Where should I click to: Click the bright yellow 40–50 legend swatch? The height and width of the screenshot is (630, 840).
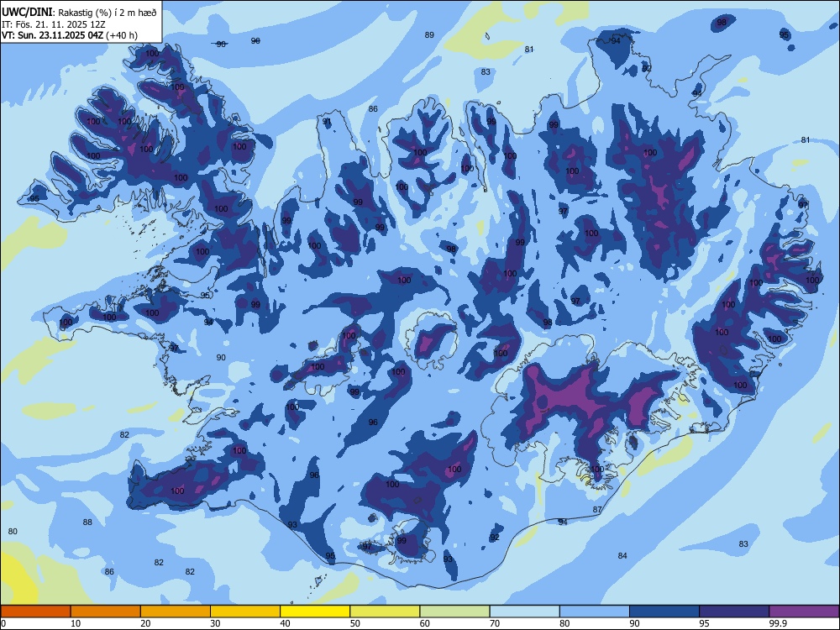click(x=315, y=612)
